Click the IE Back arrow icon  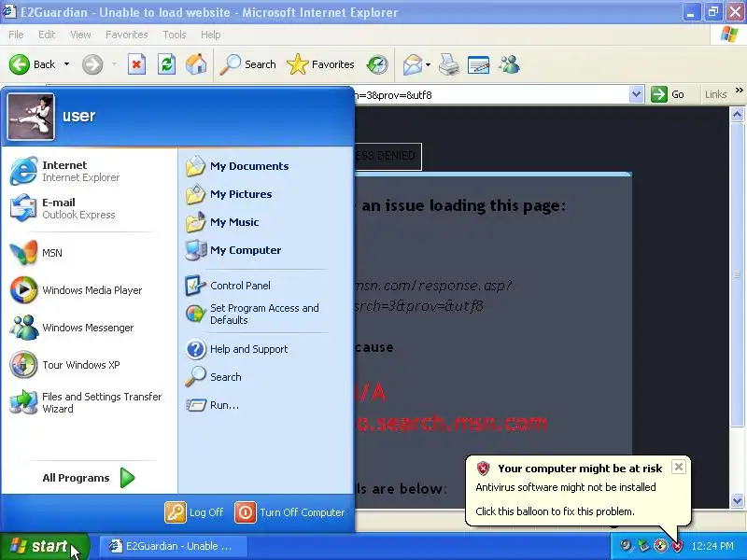tap(20, 64)
